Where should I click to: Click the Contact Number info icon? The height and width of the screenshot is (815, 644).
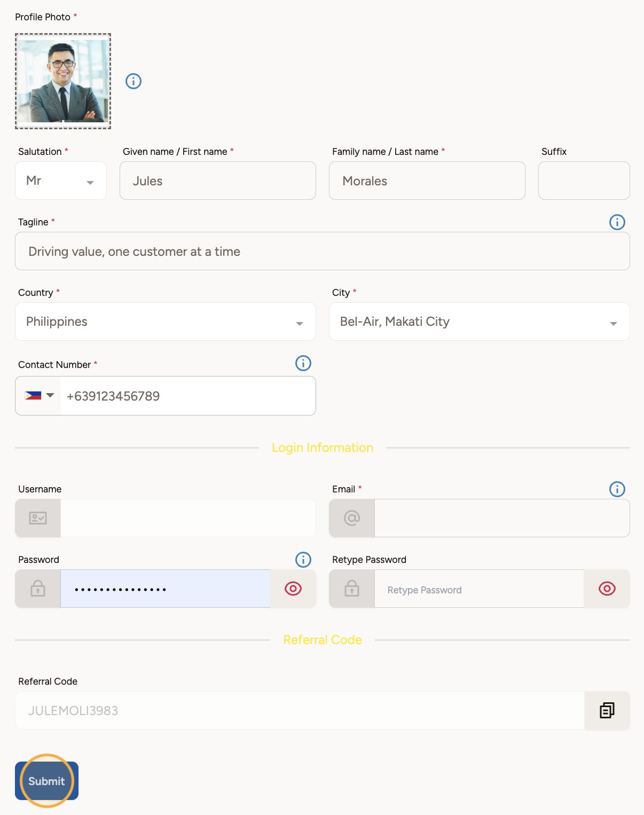[x=303, y=364]
